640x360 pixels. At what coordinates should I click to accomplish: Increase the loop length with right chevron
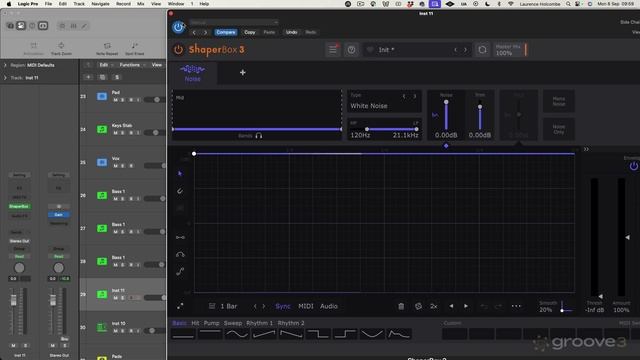(264, 306)
